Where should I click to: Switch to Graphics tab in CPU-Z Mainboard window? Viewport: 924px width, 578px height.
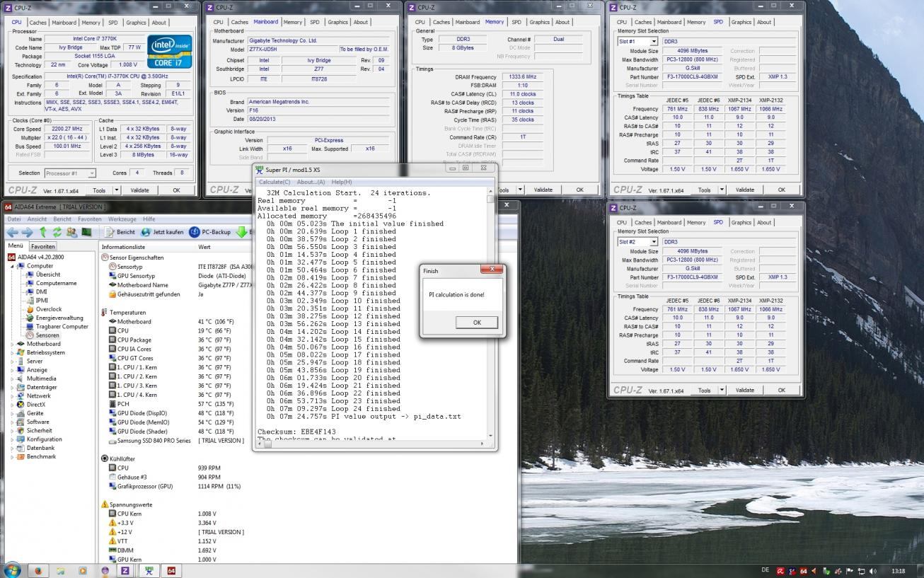pyautogui.click(x=337, y=22)
